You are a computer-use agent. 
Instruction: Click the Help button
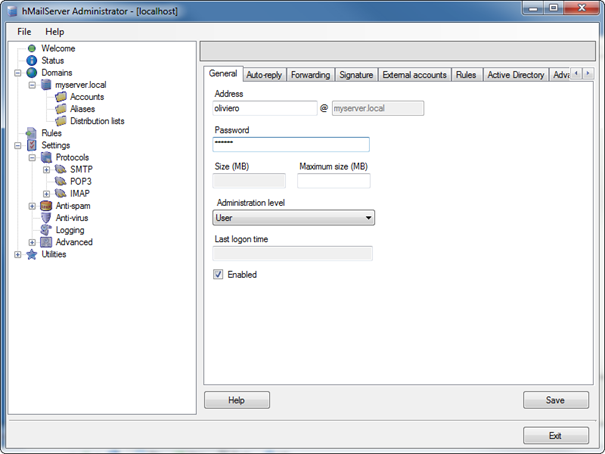coord(237,400)
